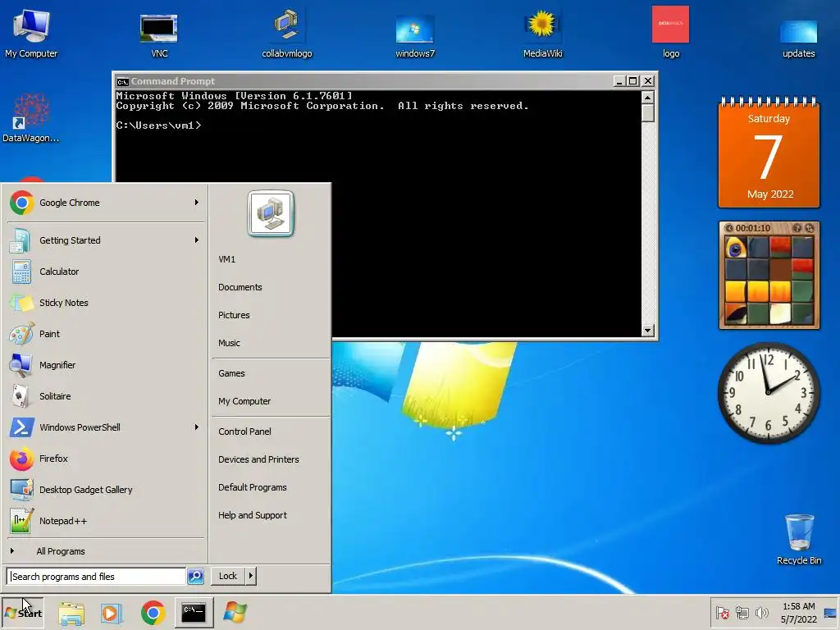This screenshot has height=630, width=840.
Task: Open Windows Explorer from the taskbar
Action: coord(71,613)
